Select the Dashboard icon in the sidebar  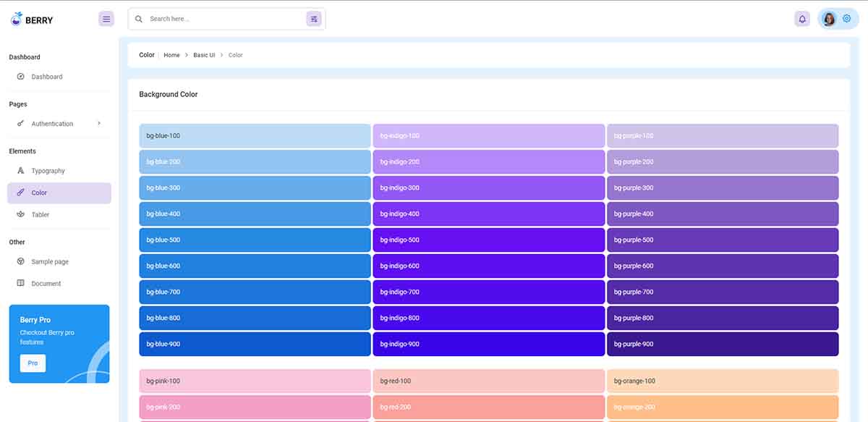point(21,76)
